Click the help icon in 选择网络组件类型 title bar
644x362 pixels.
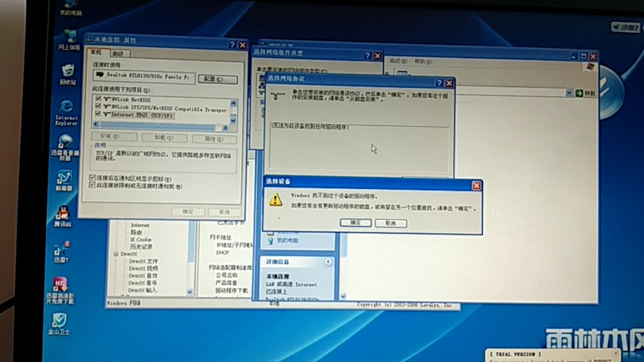tap(367, 55)
